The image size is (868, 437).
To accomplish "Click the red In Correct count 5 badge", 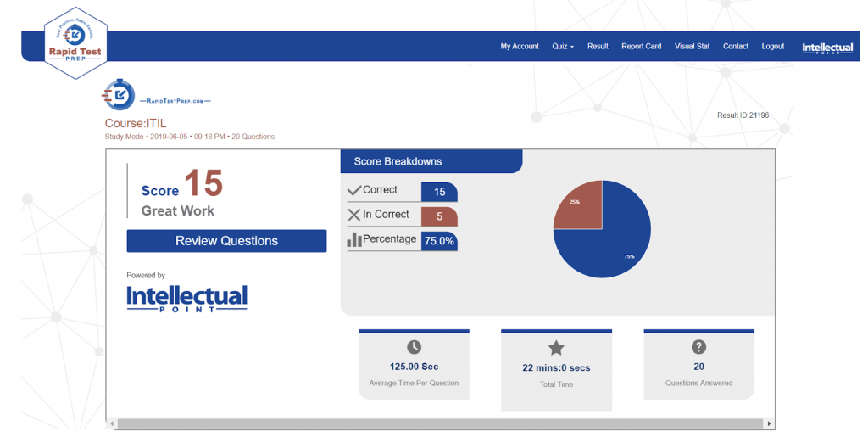I will point(440,216).
